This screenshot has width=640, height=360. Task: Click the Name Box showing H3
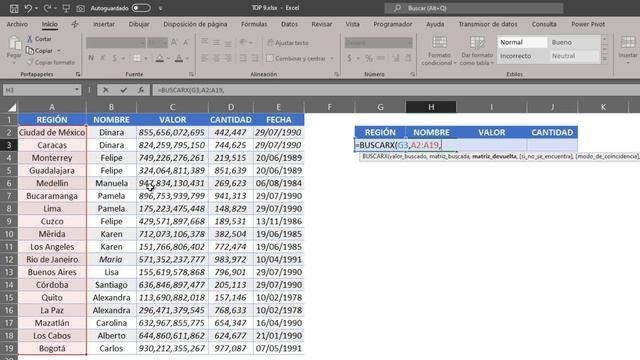coord(42,90)
